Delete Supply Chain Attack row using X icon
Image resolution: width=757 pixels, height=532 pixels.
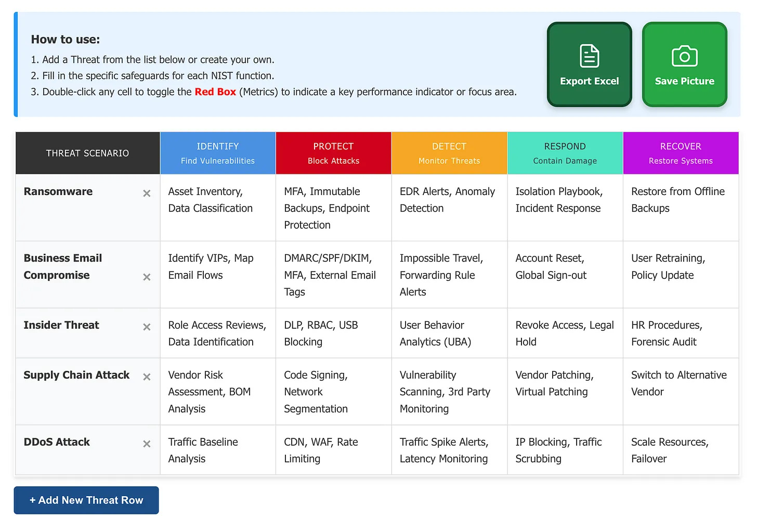[147, 377]
